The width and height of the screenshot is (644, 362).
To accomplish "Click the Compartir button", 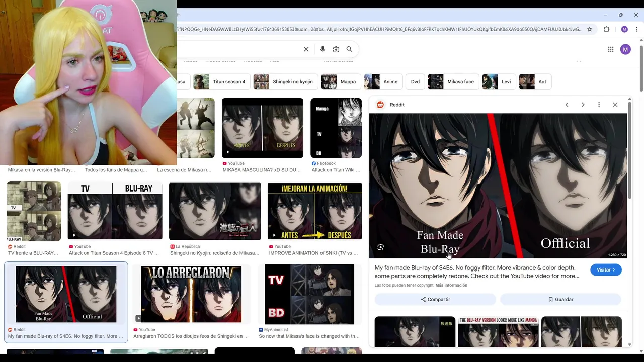I will [x=435, y=299].
